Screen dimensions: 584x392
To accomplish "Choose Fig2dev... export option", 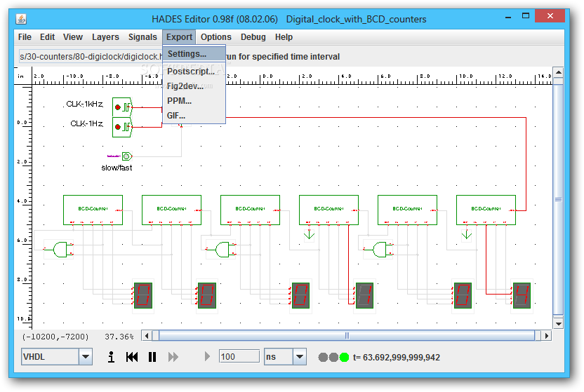I will click(x=194, y=86).
